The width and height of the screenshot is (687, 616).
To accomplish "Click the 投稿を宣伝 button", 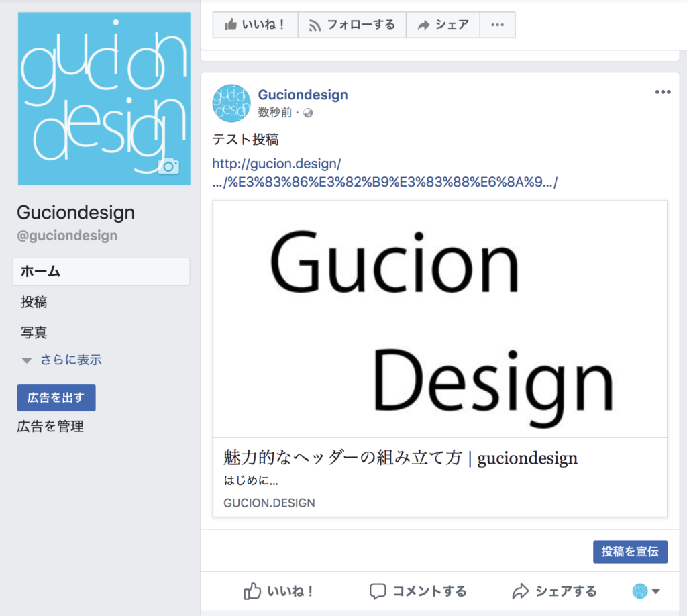I will (630, 552).
